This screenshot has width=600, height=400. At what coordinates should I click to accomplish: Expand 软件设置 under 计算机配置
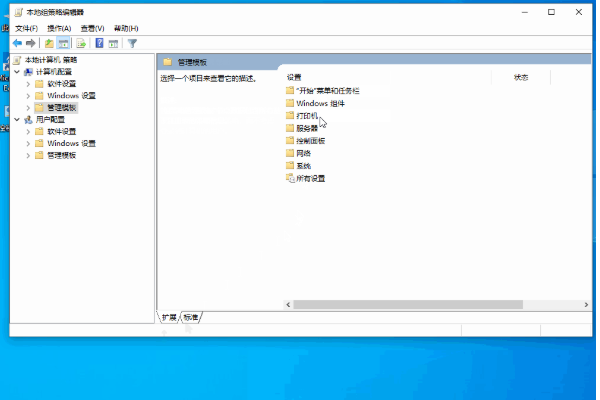(x=28, y=84)
